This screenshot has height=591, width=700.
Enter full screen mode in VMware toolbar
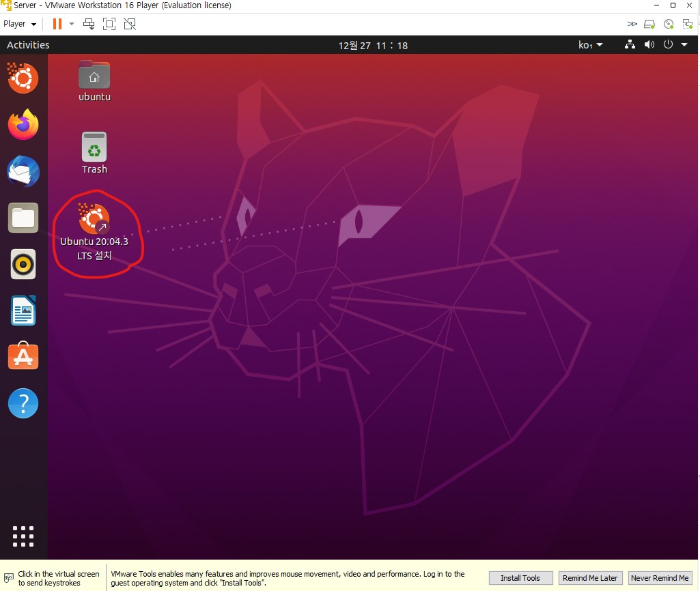(109, 24)
